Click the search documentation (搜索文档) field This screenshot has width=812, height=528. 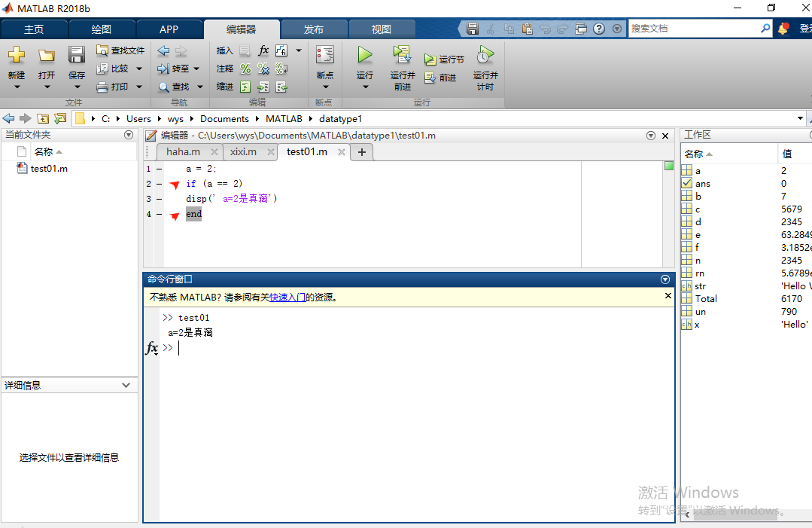694,29
